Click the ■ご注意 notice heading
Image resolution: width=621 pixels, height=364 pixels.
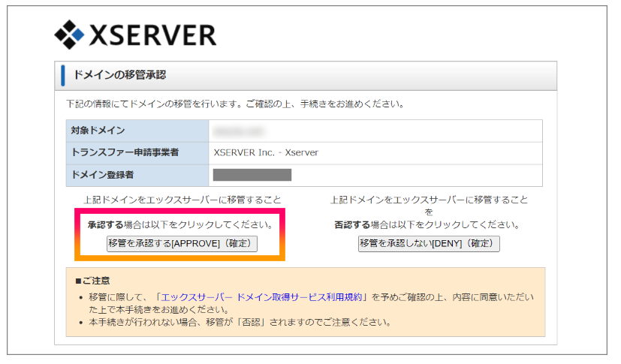pyautogui.click(x=92, y=281)
